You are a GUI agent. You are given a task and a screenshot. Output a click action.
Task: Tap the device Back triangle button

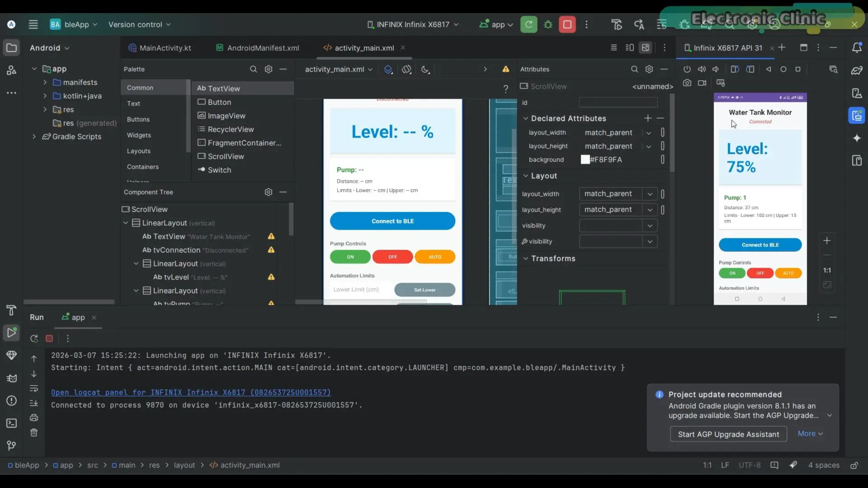769,69
